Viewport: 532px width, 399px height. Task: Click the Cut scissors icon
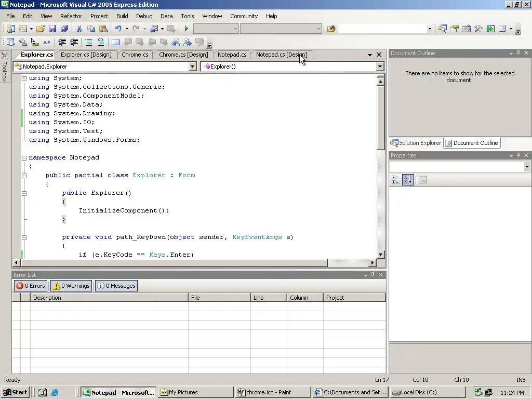79,29
